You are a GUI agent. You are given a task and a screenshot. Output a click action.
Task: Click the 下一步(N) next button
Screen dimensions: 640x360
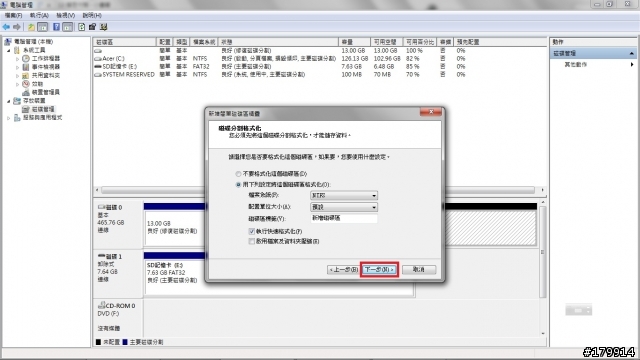[x=379, y=270]
